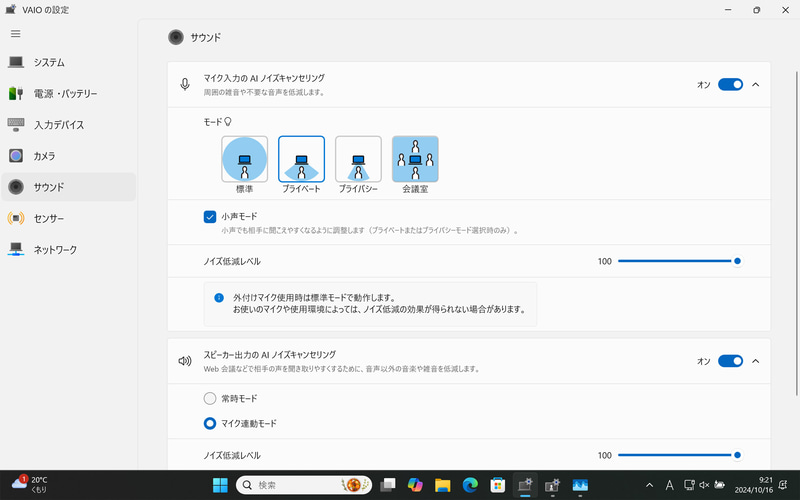Turn off microphone AI noise cancelling toggle

click(x=731, y=85)
